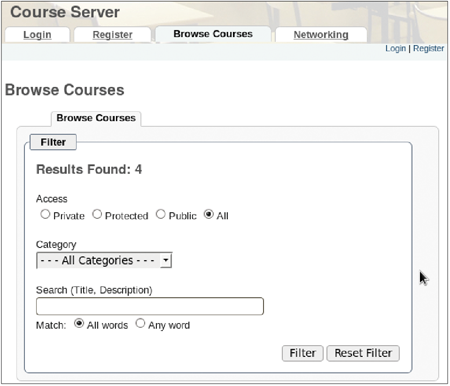Open the Networking tab
Image resolution: width=450 pixels, height=386 pixels.
[321, 35]
